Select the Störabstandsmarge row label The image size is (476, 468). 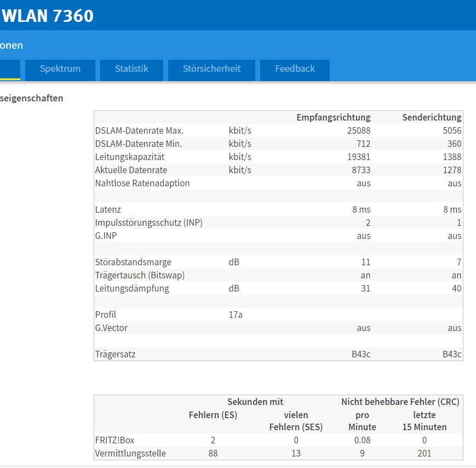pyautogui.click(x=133, y=262)
